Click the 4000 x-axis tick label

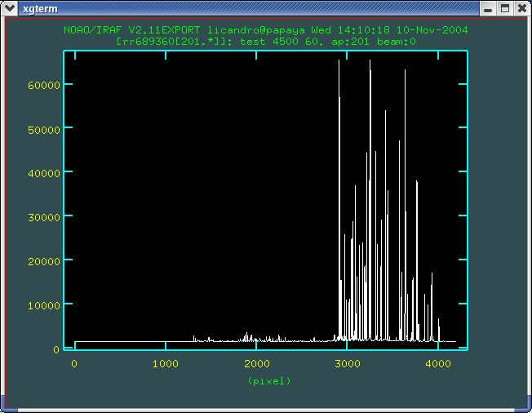(438, 364)
